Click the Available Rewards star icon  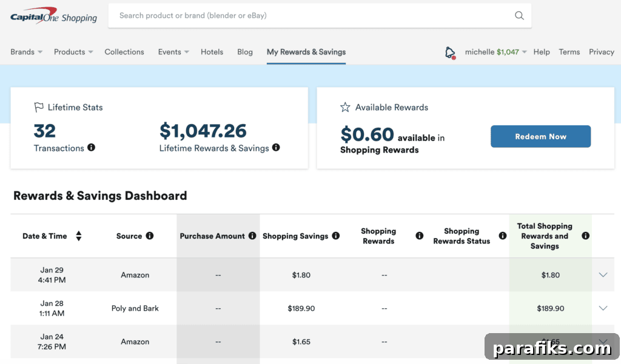click(345, 107)
